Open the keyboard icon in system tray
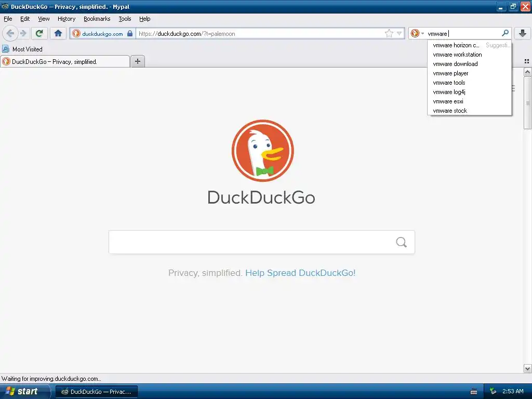Viewport: 532px width, 399px height. (x=474, y=392)
